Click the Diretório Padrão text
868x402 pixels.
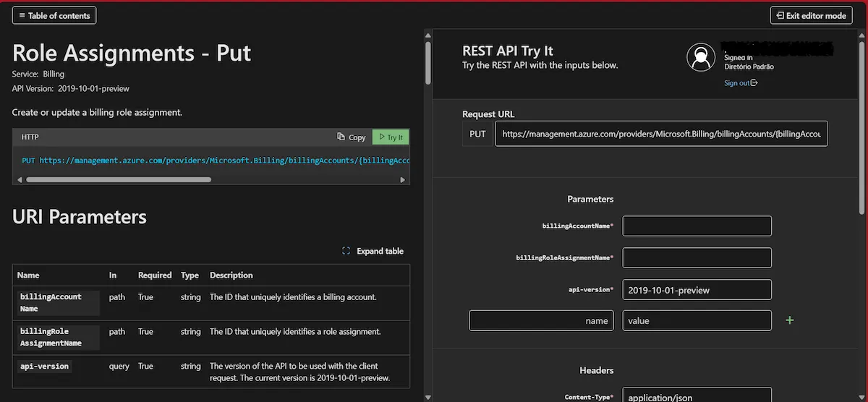click(749, 67)
